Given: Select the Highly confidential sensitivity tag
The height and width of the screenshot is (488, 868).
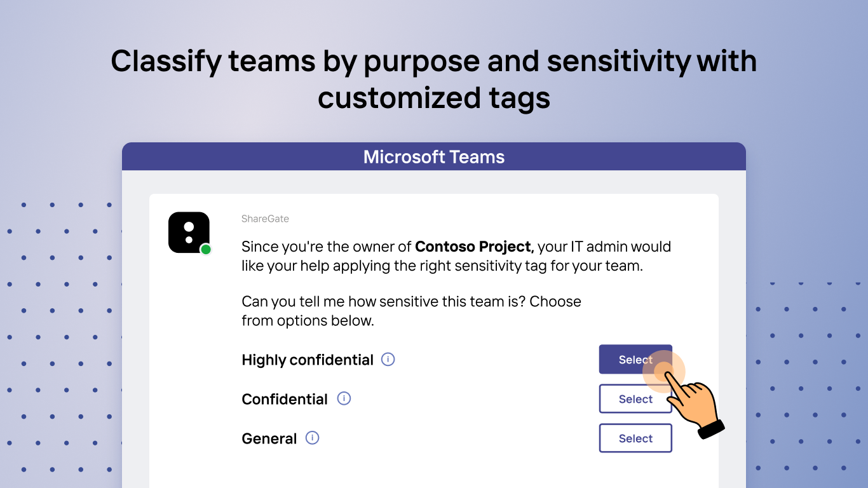Looking at the screenshot, I should 626,360.
